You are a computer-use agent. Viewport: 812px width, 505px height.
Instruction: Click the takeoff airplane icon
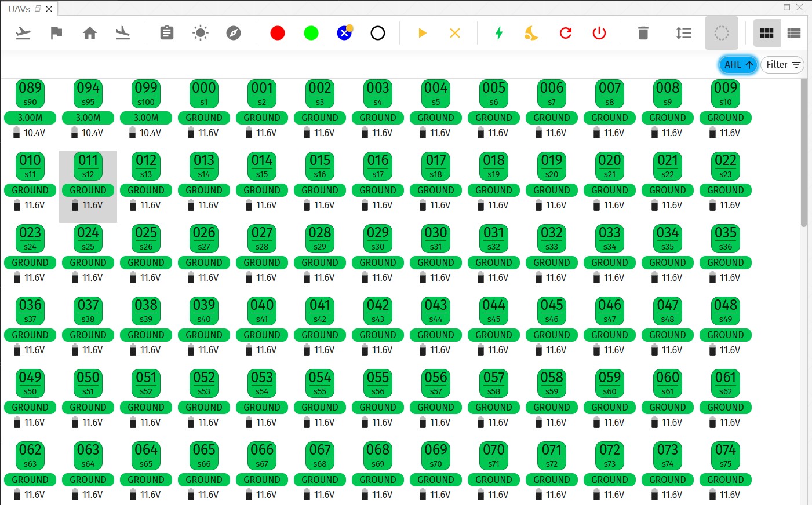23,33
